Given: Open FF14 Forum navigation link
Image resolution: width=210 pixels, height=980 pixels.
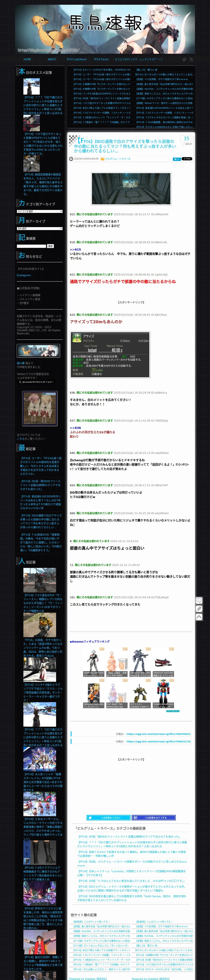Looking at the screenshot, I should click(101, 59).
